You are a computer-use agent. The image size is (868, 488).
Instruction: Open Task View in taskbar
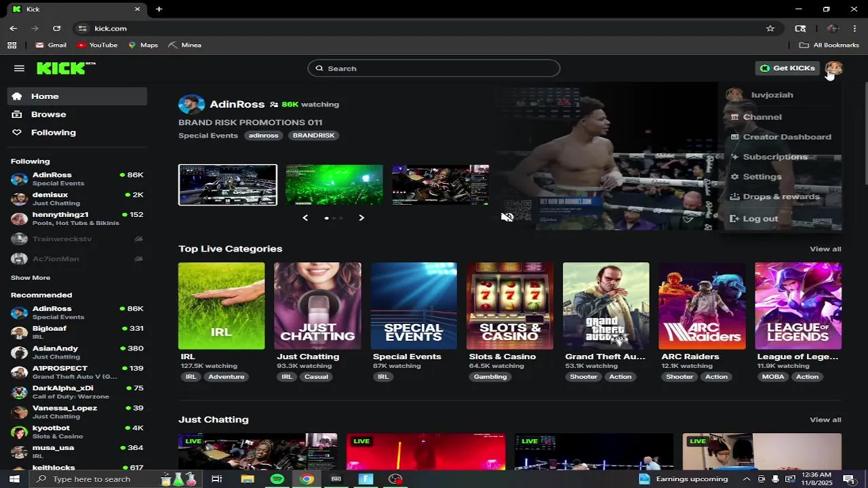point(217,479)
